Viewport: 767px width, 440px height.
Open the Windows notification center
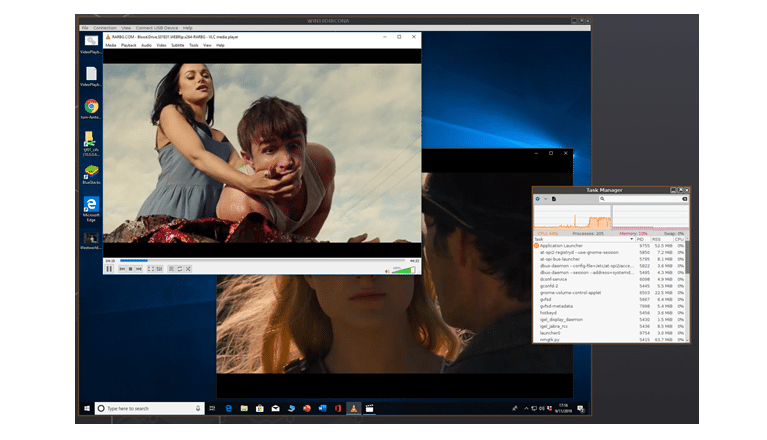[x=581, y=408]
